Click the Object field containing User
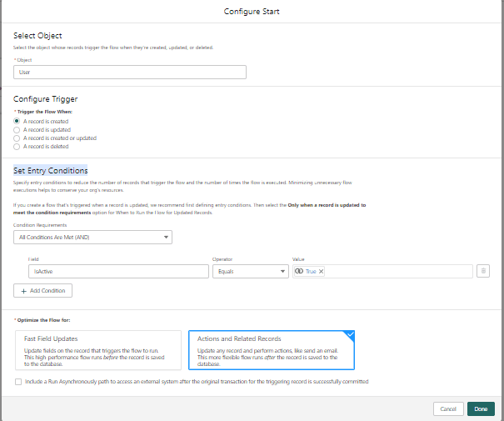 coord(130,72)
